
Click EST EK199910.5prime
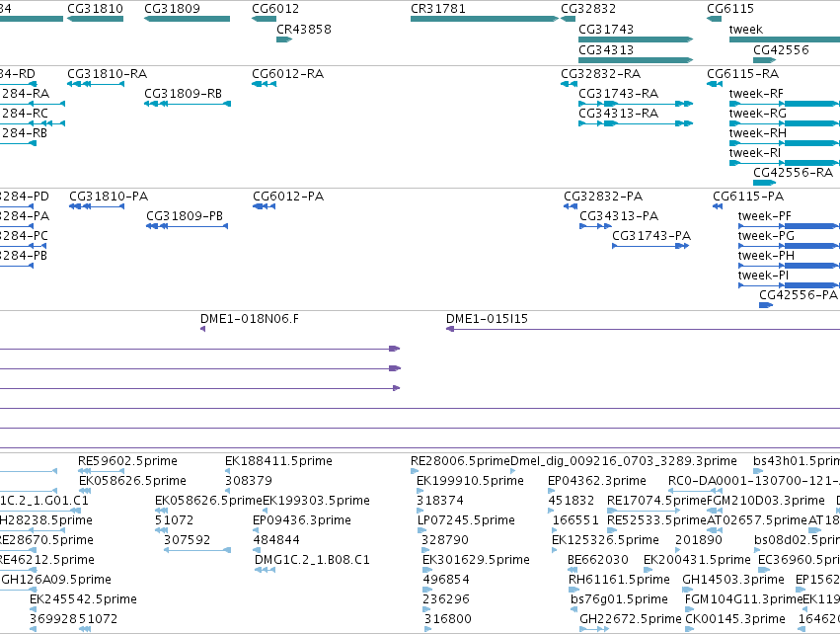click(x=471, y=481)
